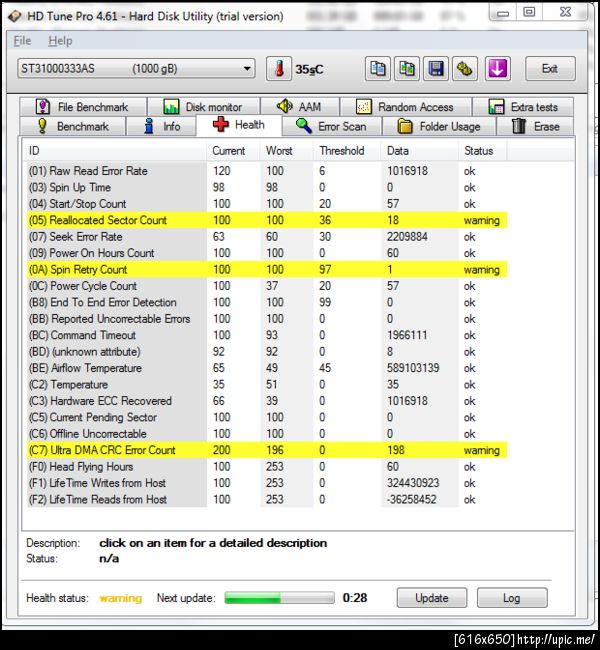Screen dimensions: 600x650
Task: Click the Current column header
Action: (x=233, y=150)
